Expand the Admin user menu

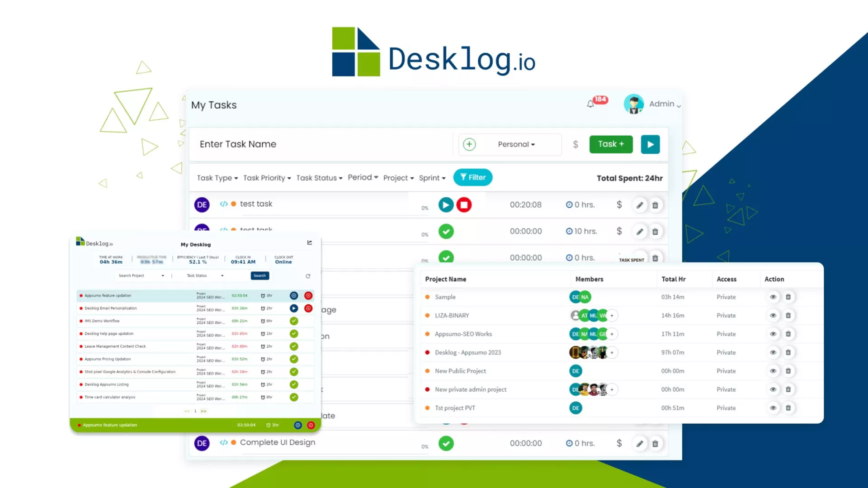tap(664, 104)
